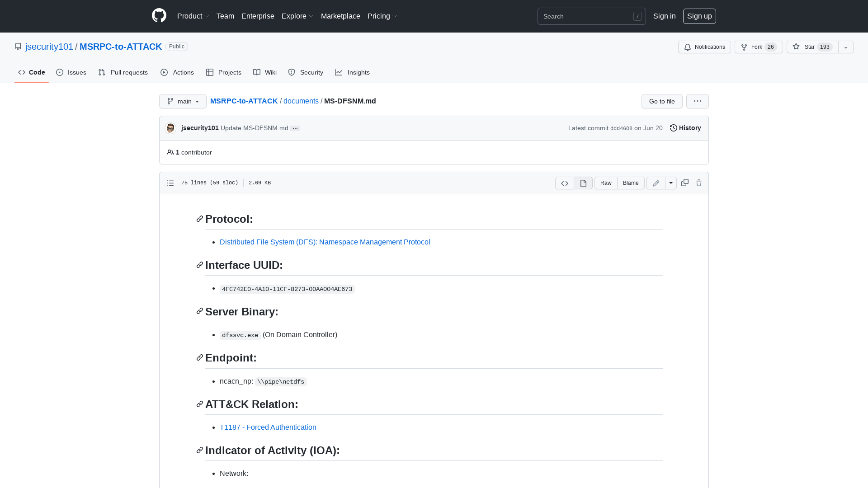Open the main branch selector
This screenshot has height=488, width=868.
183,101
